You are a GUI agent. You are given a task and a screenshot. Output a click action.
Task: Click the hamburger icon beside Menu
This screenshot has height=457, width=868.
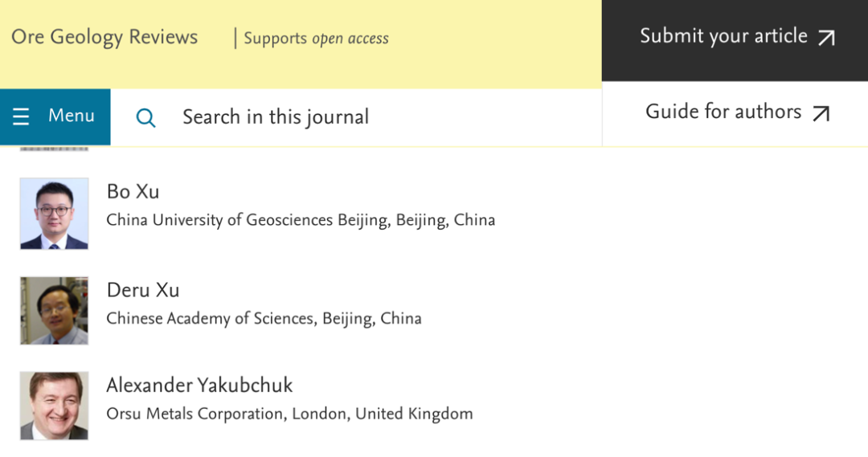coord(22,117)
